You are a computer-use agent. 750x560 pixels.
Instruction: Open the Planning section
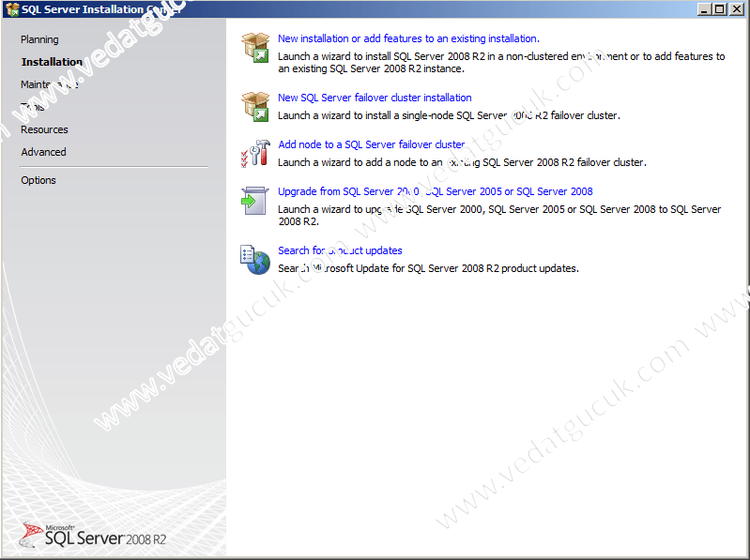click(x=39, y=39)
